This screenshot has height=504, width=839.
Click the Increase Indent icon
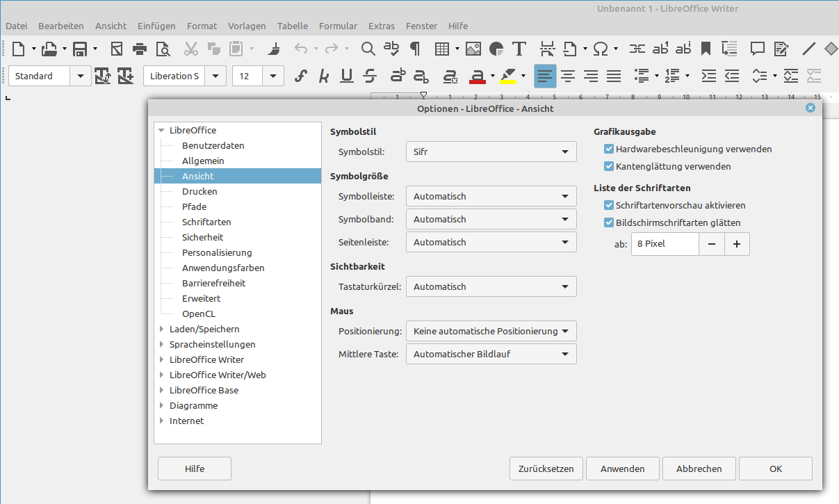[708, 76]
